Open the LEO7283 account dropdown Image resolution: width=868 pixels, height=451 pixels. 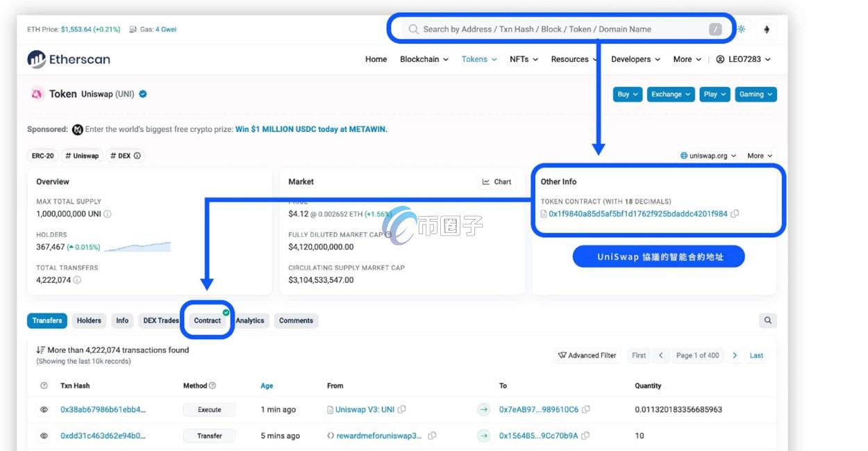pos(744,59)
